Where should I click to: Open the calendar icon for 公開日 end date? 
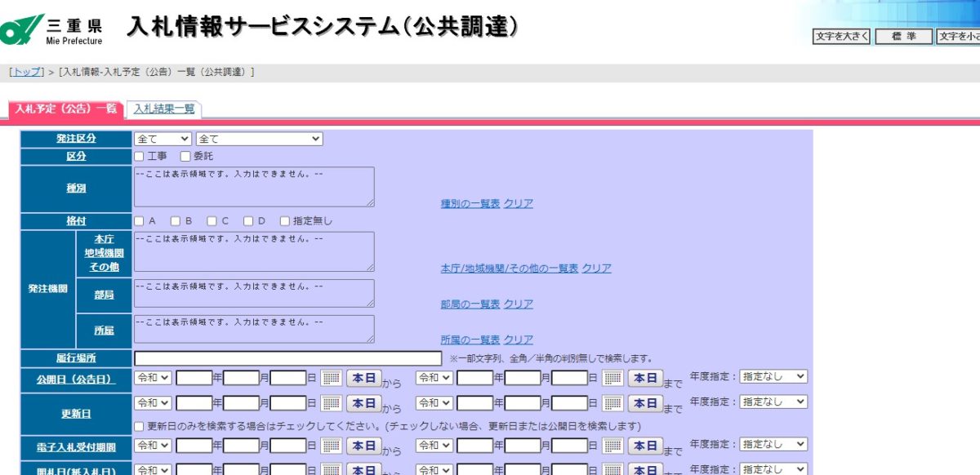point(612,378)
